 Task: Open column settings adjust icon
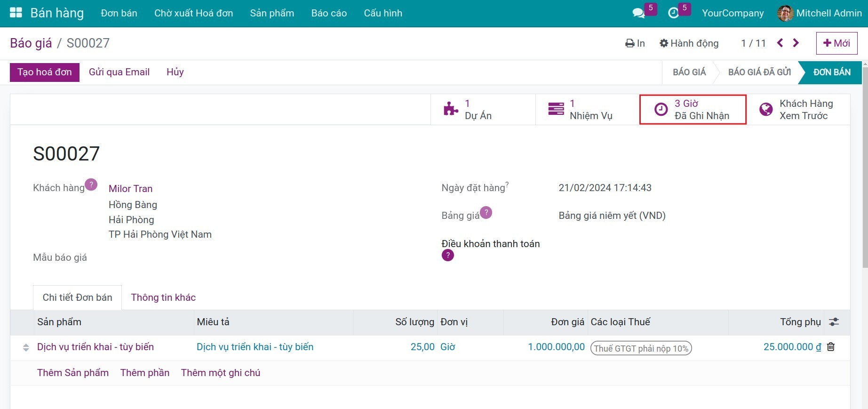coord(834,322)
